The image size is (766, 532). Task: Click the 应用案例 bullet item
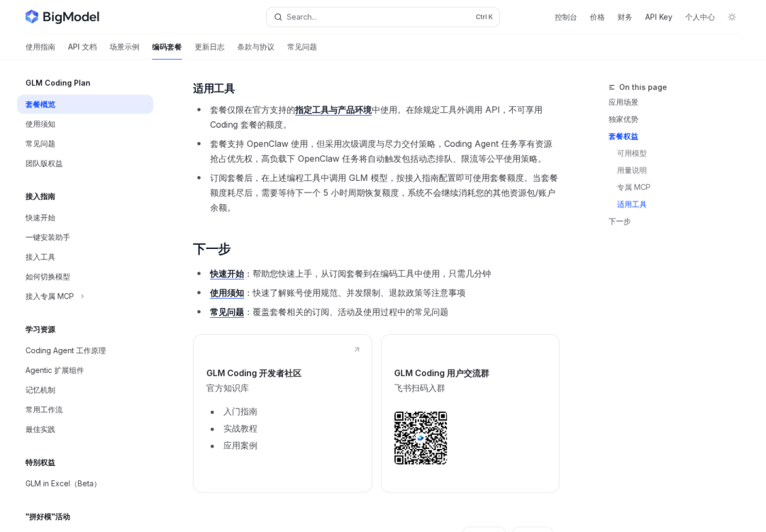(240, 445)
